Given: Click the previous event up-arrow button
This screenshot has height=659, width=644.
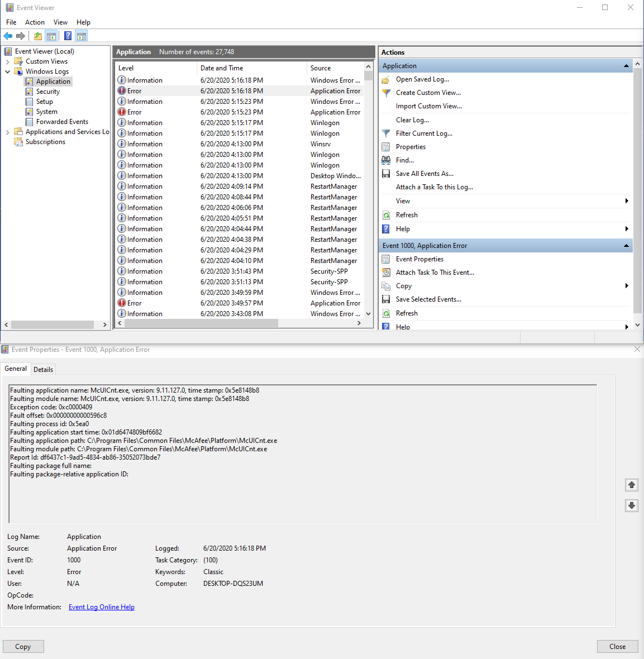Looking at the screenshot, I should coord(631,485).
